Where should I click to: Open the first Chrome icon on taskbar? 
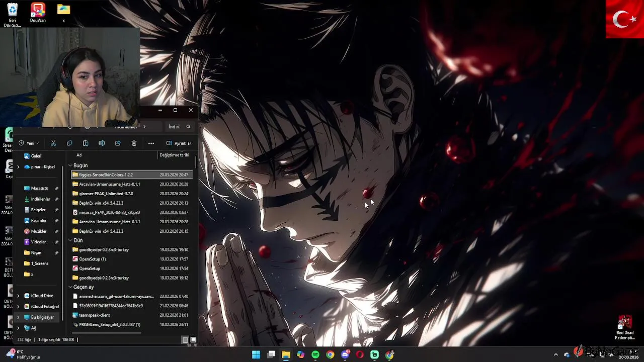[x=330, y=354]
